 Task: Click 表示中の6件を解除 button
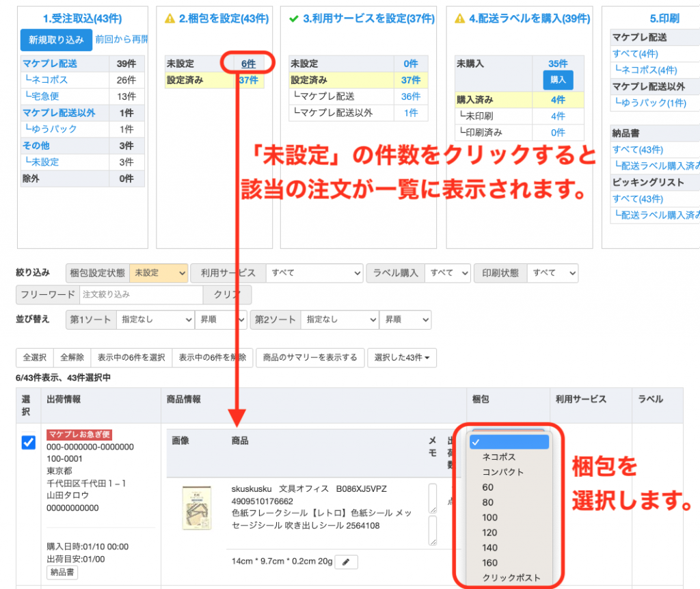tap(213, 358)
